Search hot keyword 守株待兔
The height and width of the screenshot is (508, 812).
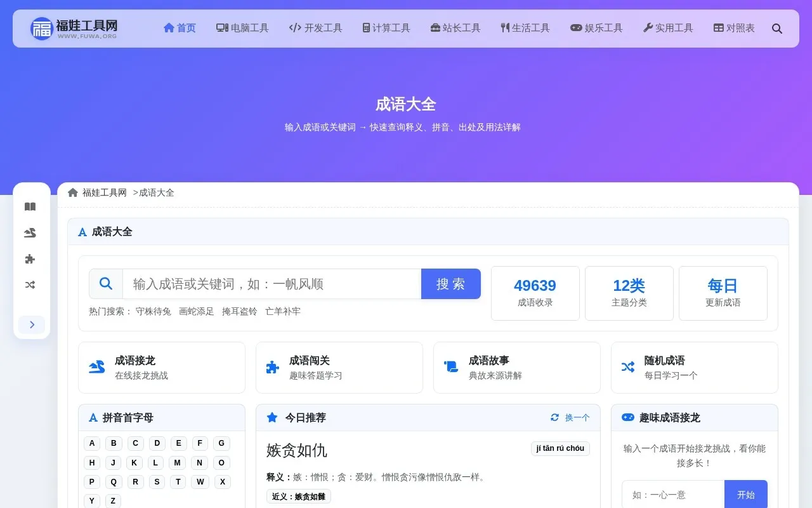(x=154, y=311)
